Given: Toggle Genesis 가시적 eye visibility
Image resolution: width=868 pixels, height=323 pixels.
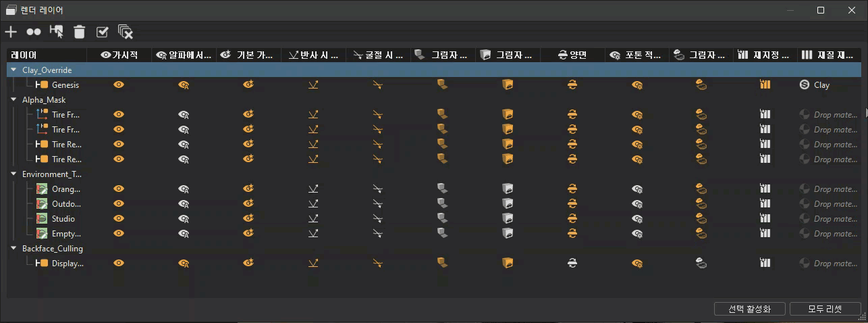Looking at the screenshot, I should tap(119, 85).
